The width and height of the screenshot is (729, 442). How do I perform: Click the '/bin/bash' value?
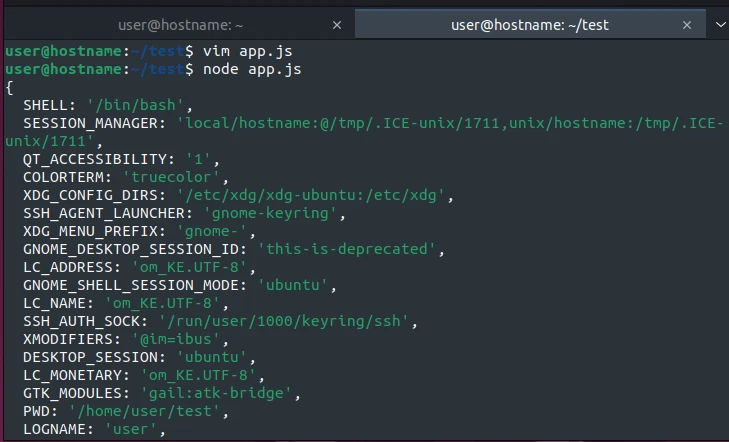click(147, 105)
